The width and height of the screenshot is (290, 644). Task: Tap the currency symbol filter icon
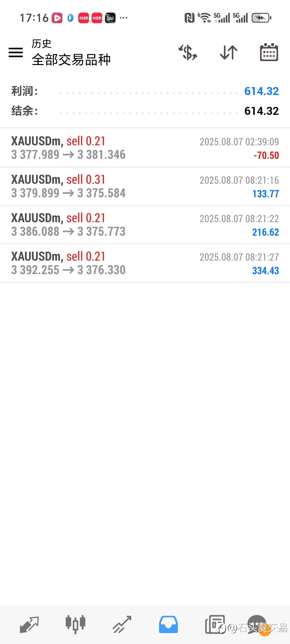[x=188, y=52]
